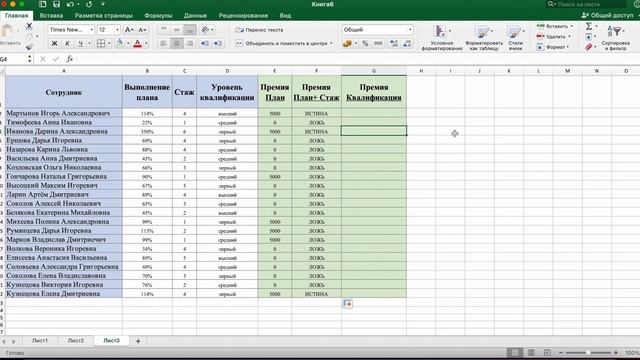Click the Перенос текста wrap text button
The image size is (640, 360).
(x=260, y=30)
